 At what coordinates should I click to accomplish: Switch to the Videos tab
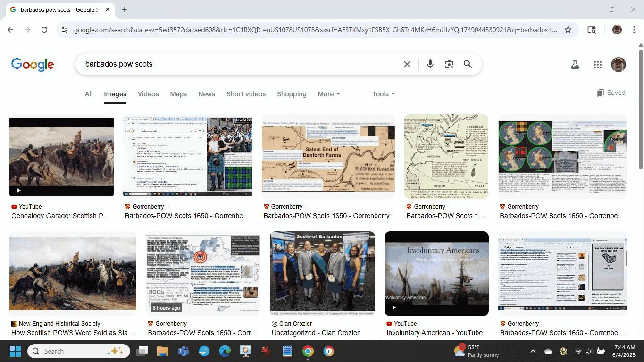point(148,94)
